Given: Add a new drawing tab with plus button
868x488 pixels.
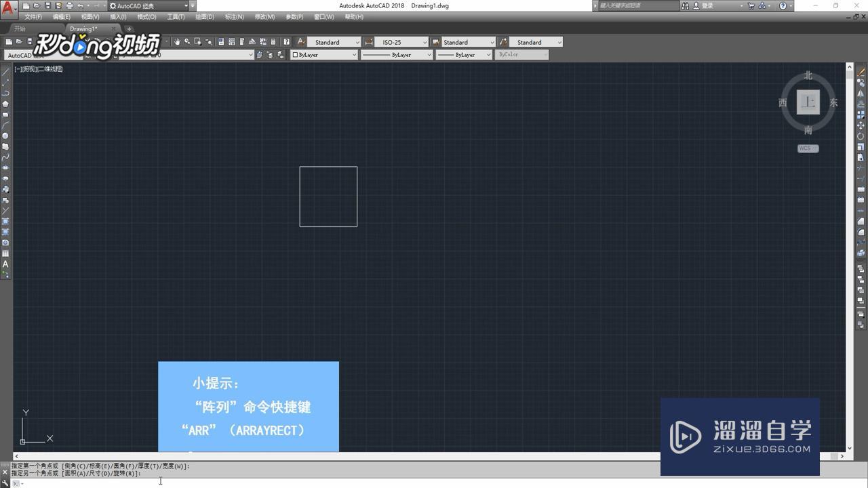Looking at the screenshot, I should 129,29.
